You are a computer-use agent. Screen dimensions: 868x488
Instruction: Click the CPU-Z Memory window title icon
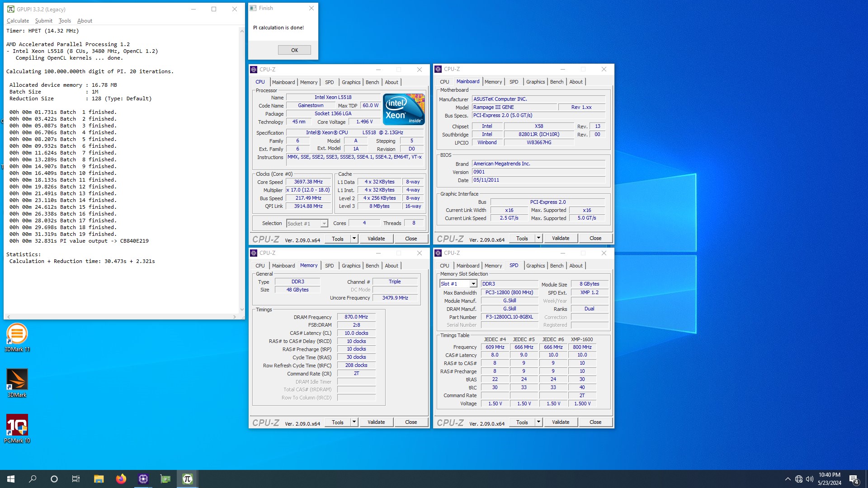(x=254, y=253)
